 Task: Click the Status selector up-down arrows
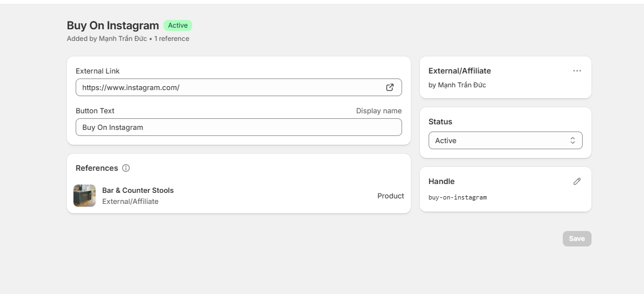pyautogui.click(x=573, y=140)
